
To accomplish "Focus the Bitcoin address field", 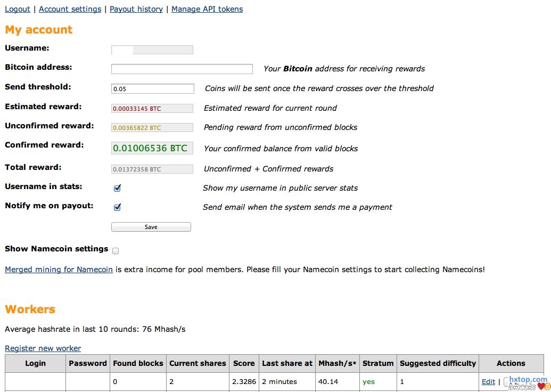I will point(182,69).
